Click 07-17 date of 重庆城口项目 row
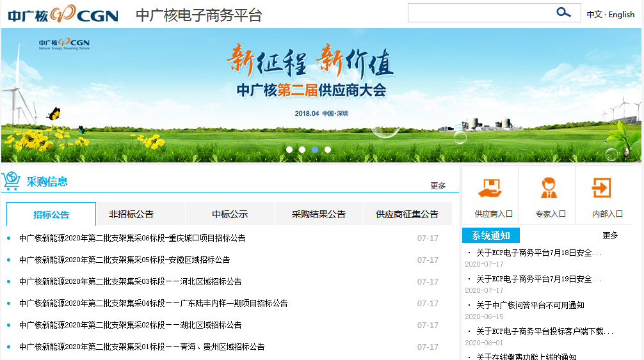 428,239
